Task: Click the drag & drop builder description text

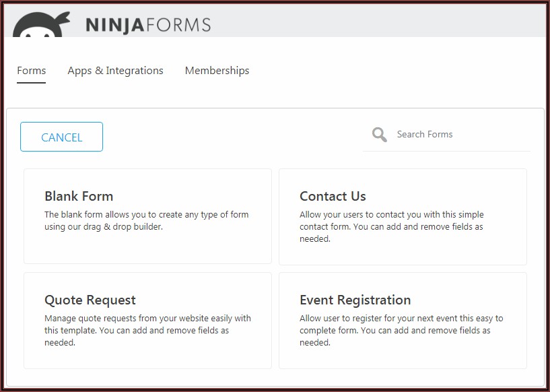Action: 146,221
